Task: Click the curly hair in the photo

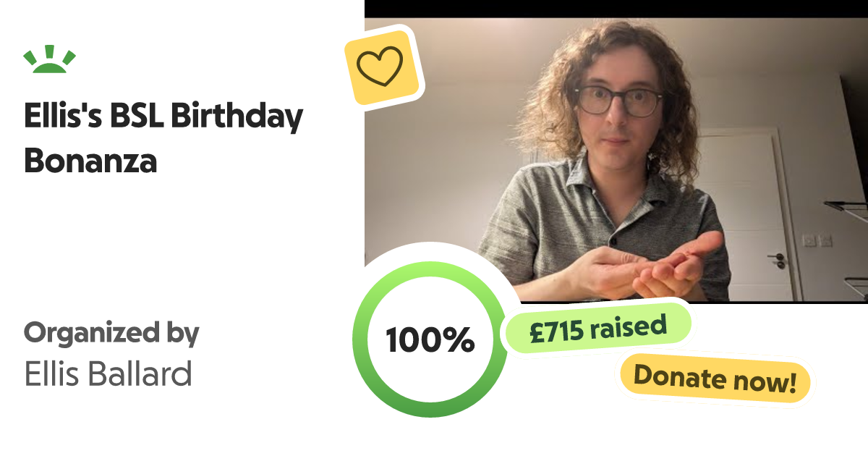Action: pyautogui.click(x=550, y=87)
